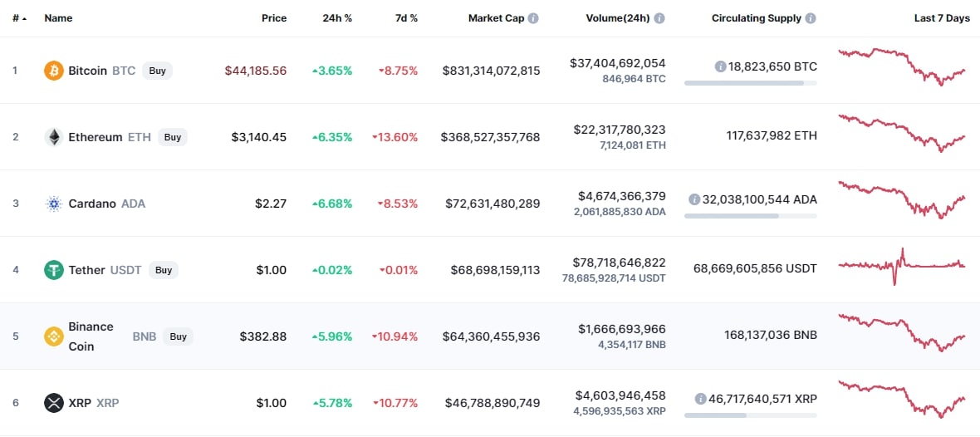Click the Tether logo icon
The height and width of the screenshot is (437, 980).
click(54, 270)
